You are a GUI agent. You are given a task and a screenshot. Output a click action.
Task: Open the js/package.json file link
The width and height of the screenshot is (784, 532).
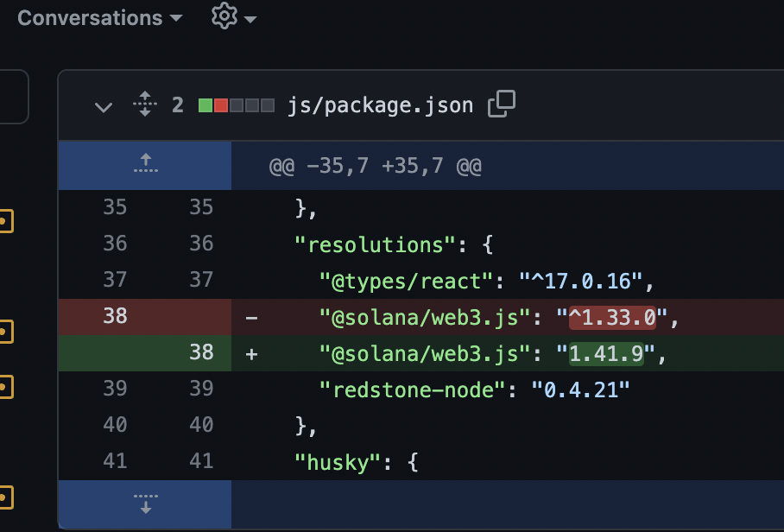[381, 105]
